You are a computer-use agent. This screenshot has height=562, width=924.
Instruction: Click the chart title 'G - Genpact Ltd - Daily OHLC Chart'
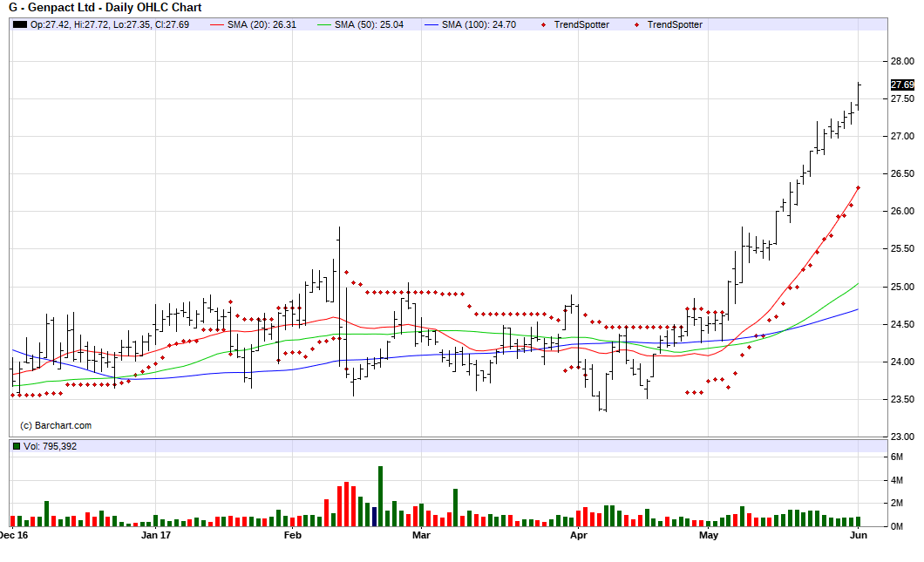tap(105, 8)
